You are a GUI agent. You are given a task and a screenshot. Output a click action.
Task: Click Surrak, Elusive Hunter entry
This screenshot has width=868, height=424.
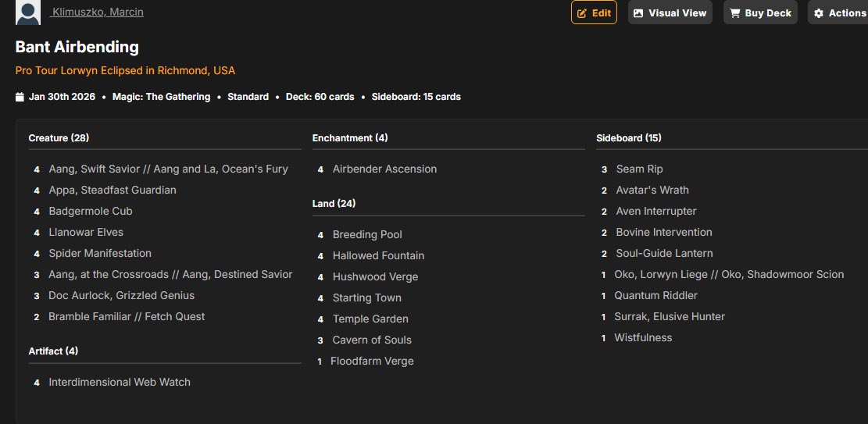pyautogui.click(x=670, y=316)
